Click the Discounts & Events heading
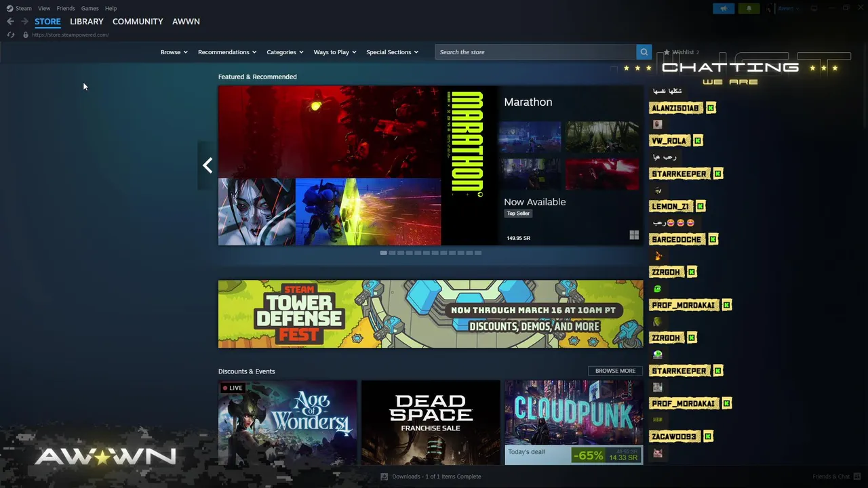The width and height of the screenshot is (868, 488). [x=246, y=371]
